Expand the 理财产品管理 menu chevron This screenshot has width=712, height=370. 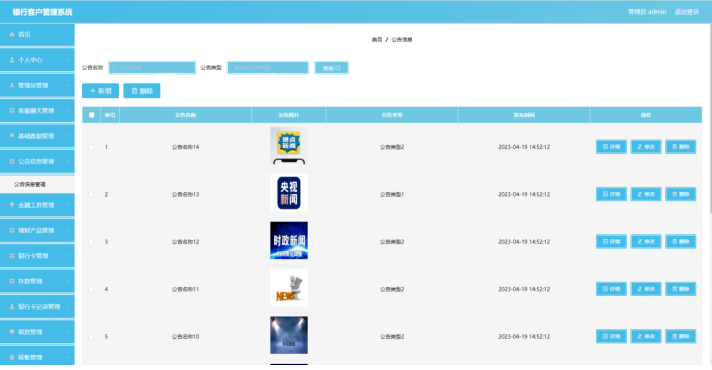(69, 231)
